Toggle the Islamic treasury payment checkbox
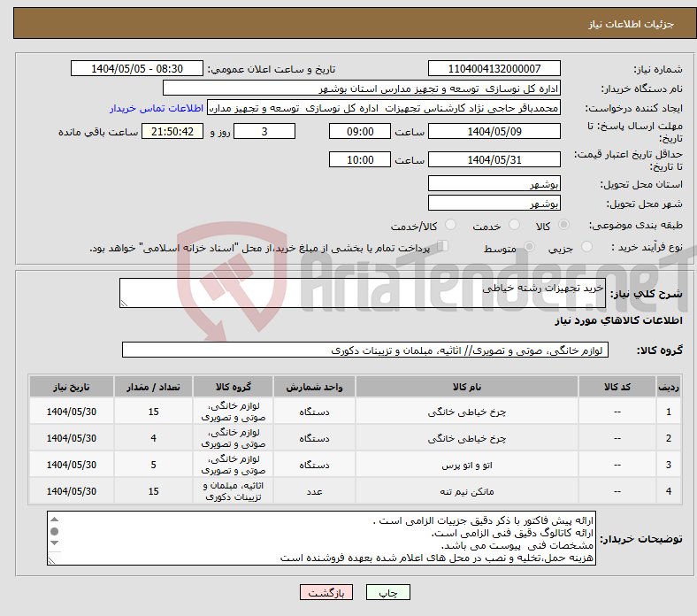Viewport: 697px width, 616px height. point(445,247)
